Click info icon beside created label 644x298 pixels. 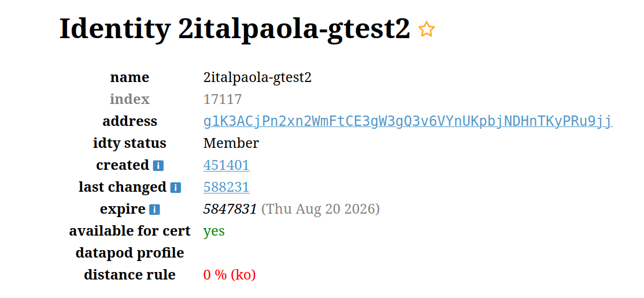(158, 166)
